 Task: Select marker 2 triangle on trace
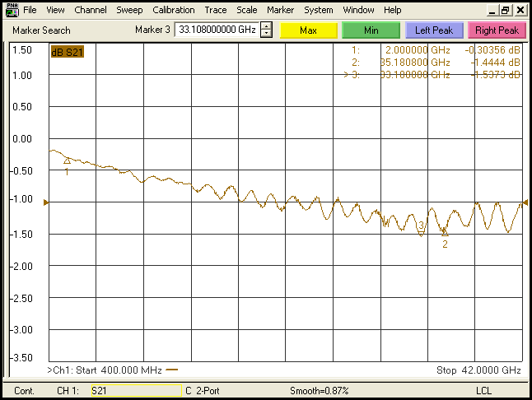[x=445, y=233]
